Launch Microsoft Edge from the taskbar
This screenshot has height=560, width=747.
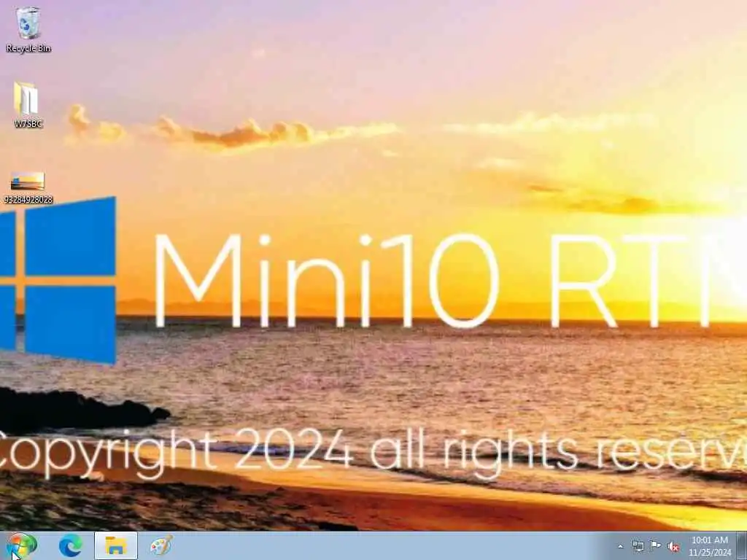pyautogui.click(x=71, y=545)
